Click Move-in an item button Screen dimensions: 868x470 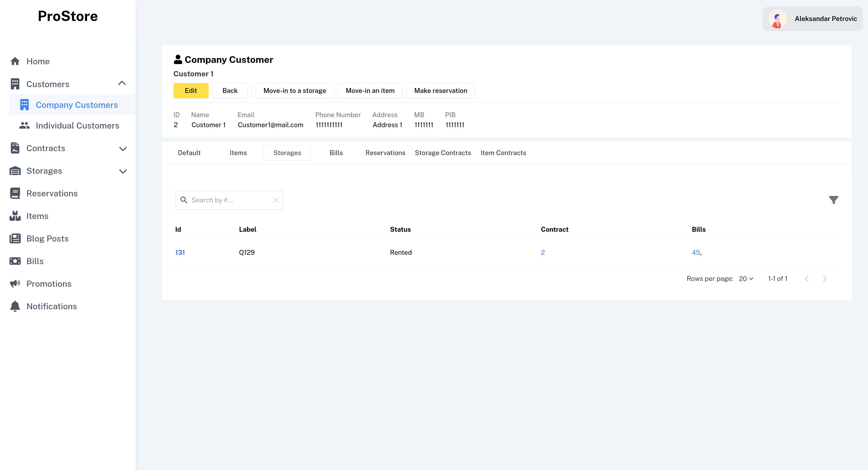point(370,91)
